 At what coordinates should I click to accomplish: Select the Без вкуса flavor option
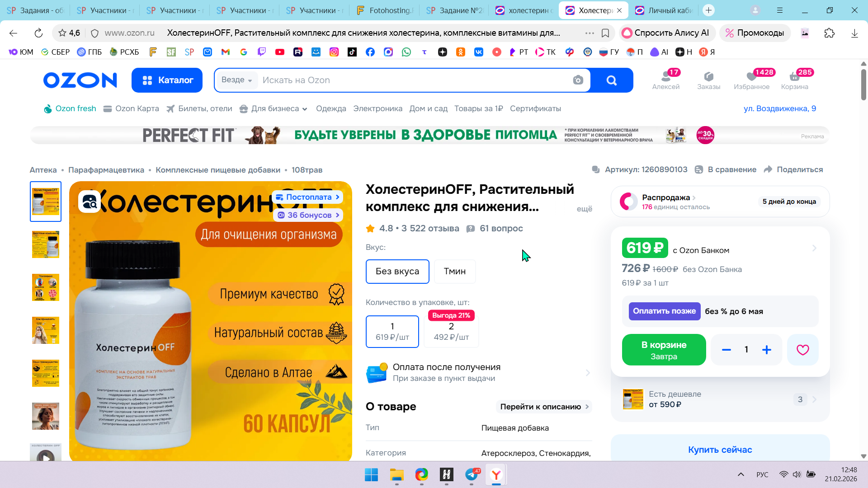397,272
